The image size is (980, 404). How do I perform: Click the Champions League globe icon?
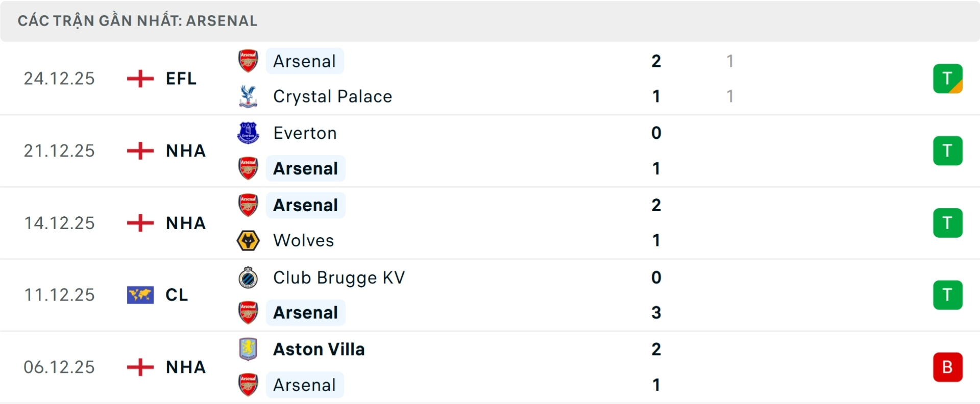coord(139,295)
